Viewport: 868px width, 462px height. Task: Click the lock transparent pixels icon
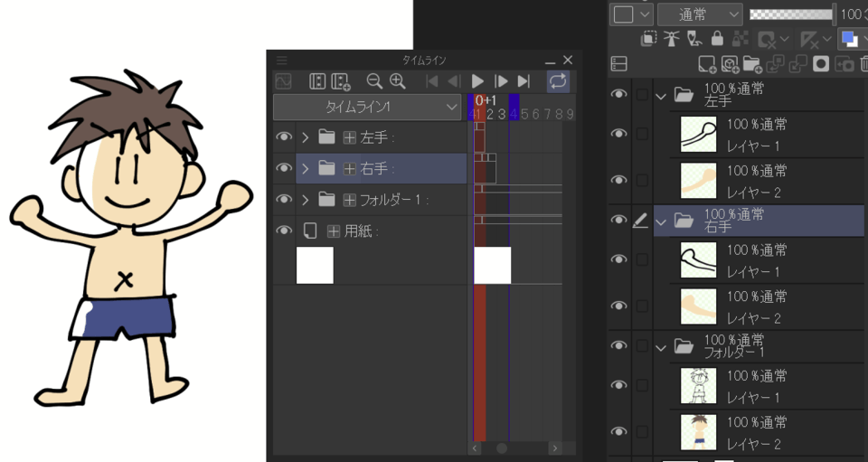741,38
